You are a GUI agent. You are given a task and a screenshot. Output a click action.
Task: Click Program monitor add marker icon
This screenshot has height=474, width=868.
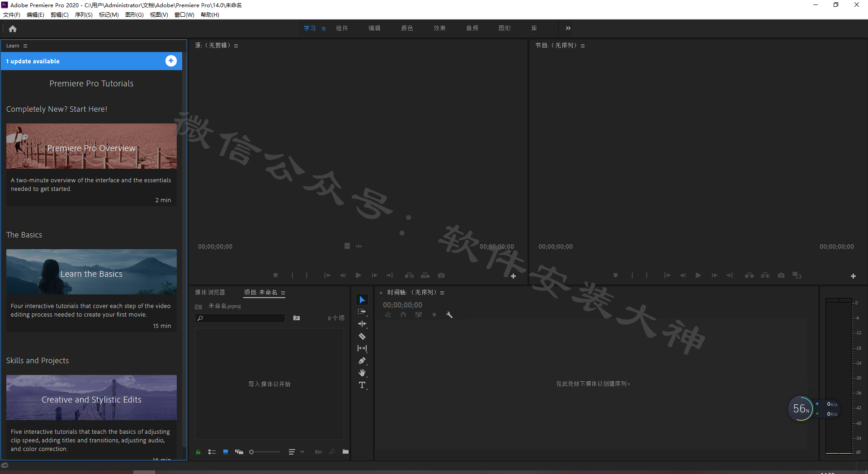pyautogui.click(x=615, y=275)
